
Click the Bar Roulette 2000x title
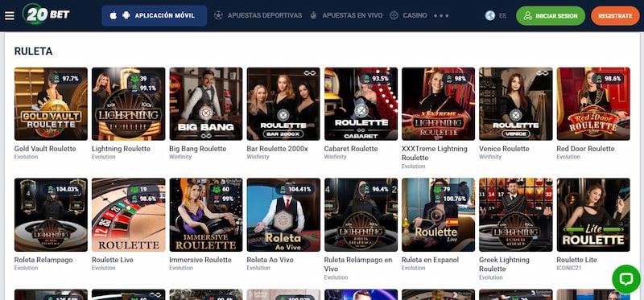[x=277, y=149]
